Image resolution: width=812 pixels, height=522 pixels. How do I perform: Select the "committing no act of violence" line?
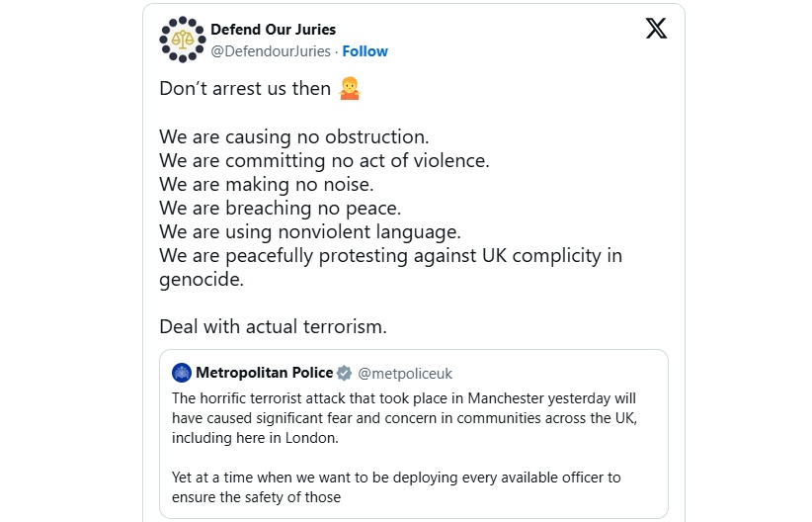(324, 160)
